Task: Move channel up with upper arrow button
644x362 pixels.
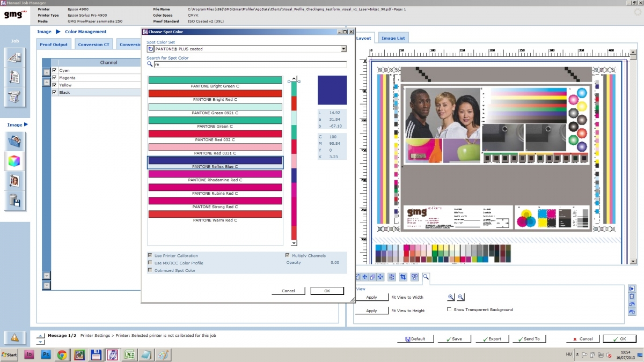Action: (47, 72)
